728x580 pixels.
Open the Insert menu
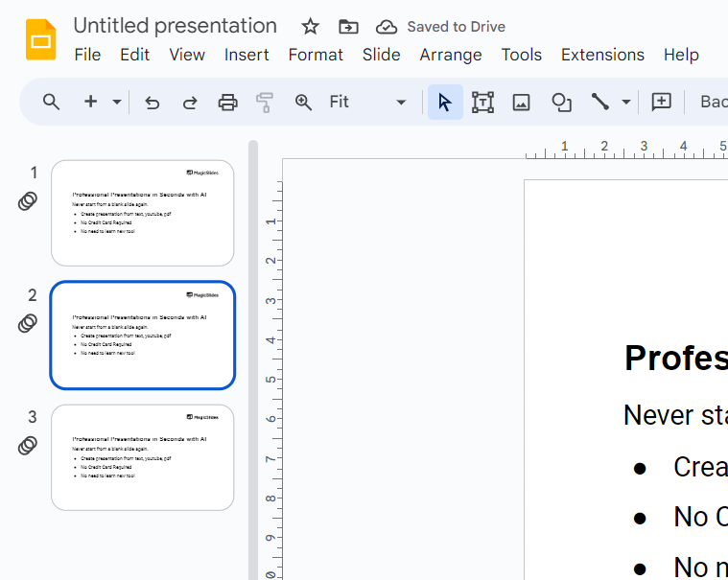click(x=247, y=55)
